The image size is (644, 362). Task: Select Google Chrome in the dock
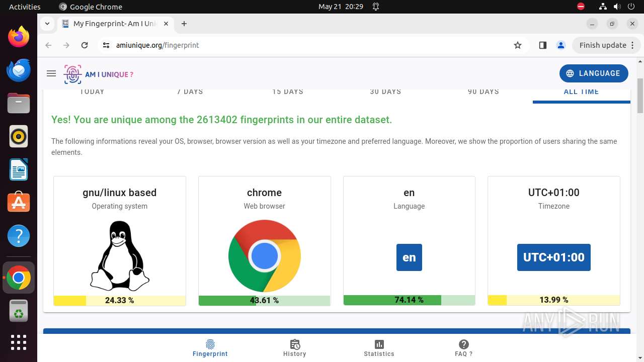pos(19,278)
